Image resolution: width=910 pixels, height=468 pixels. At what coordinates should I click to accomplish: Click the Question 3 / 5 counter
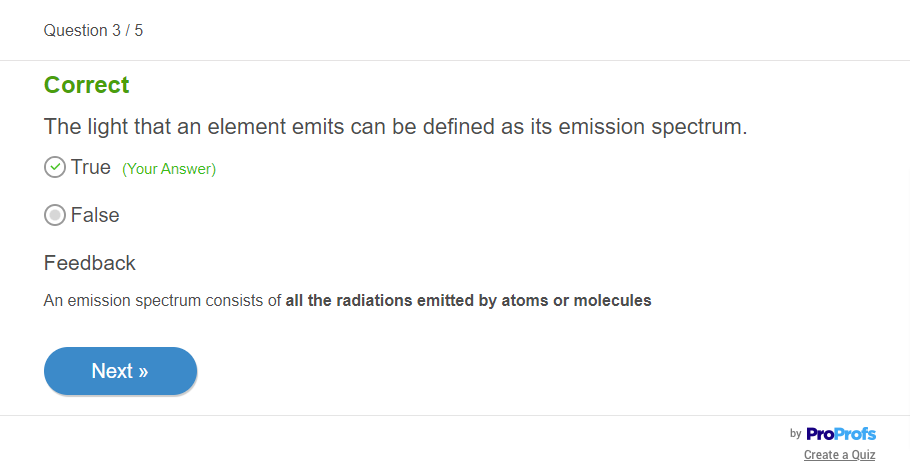(x=93, y=30)
